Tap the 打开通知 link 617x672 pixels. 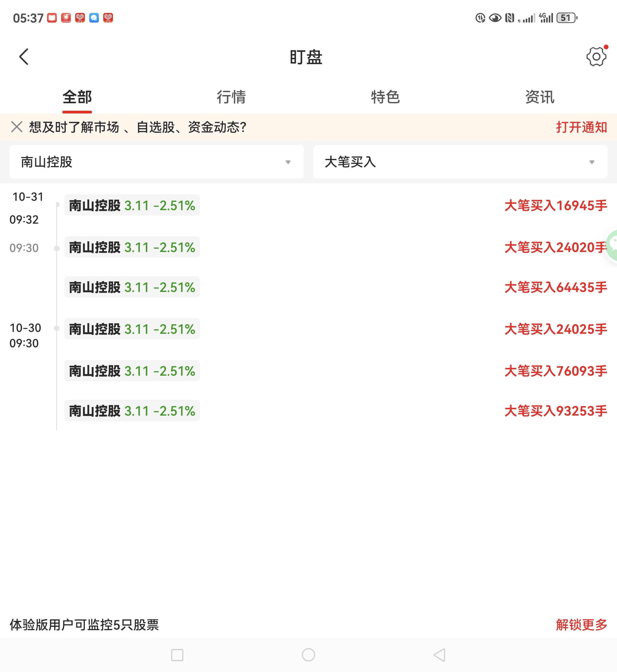pyautogui.click(x=581, y=127)
